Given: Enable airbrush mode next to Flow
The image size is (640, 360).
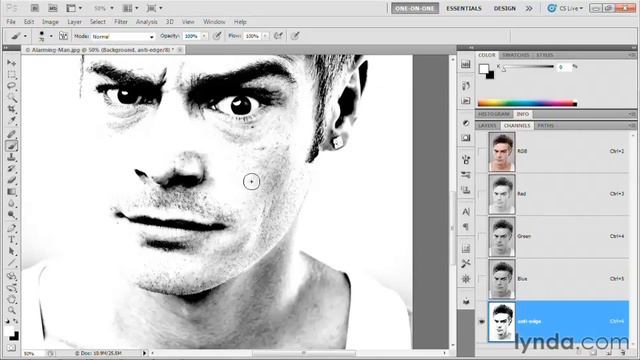Looking at the screenshot, I should pos(278,36).
